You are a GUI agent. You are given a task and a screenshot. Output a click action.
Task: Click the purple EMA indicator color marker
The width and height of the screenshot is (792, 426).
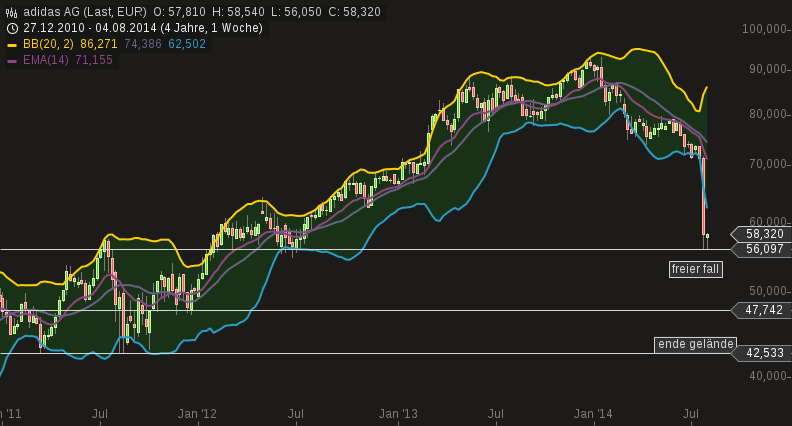12,61
